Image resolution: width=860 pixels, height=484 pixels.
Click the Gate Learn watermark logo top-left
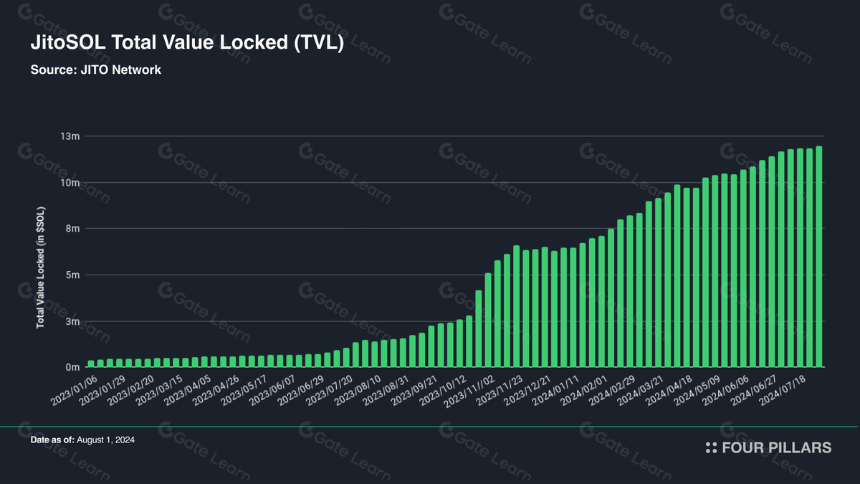pos(26,12)
